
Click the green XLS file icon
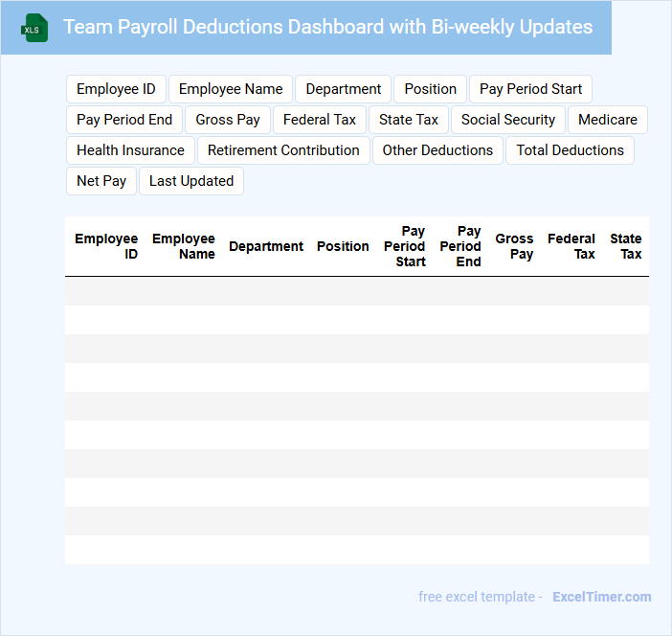pyautogui.click(x=34, y=28)
